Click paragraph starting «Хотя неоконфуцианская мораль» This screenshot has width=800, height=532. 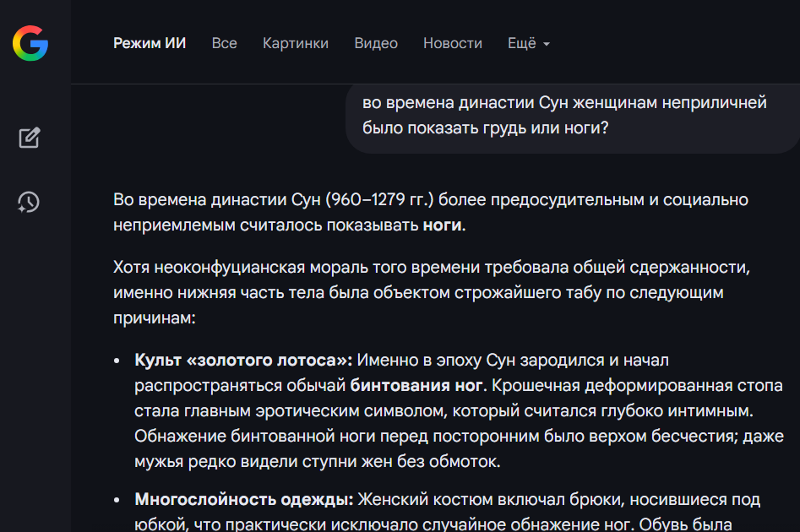431,293
